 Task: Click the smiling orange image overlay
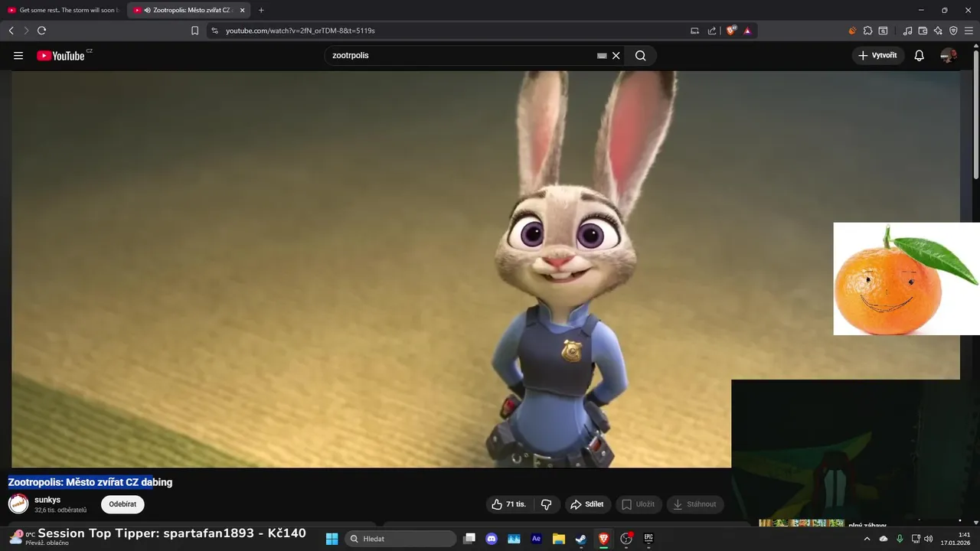pos(906,279)
